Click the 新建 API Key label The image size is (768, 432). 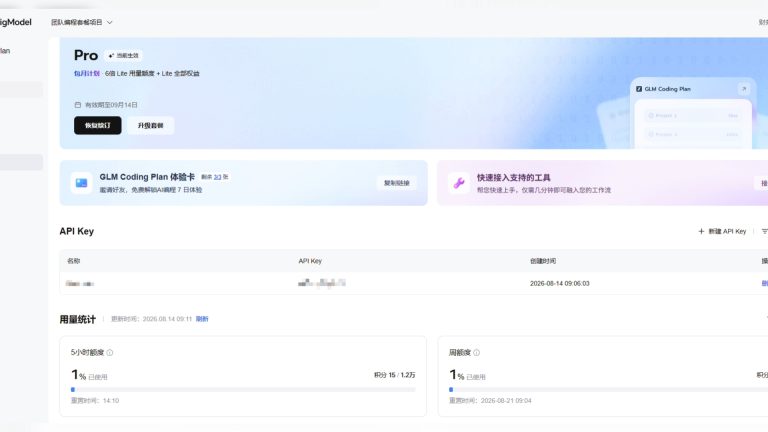coord(727,231)
